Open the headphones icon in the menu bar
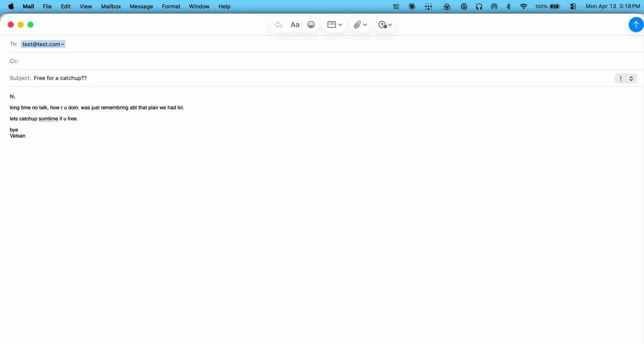Viewport: 644px width, 344px height. tap(479, 7)
